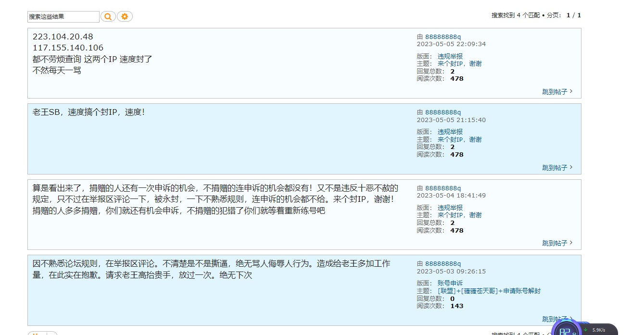Jump to post from the third result

[x=557, y=243]
